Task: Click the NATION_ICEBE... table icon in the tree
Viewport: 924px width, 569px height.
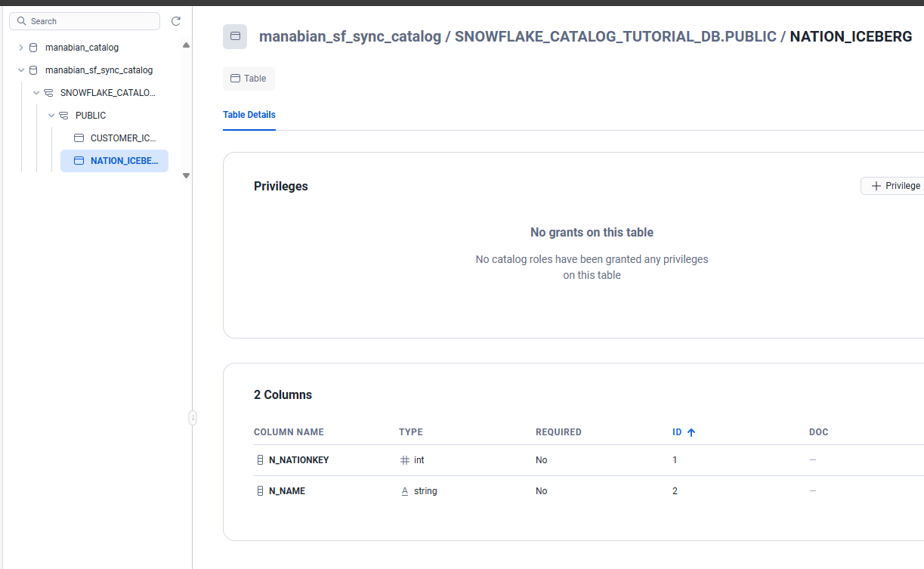Action: click(79, 161)
